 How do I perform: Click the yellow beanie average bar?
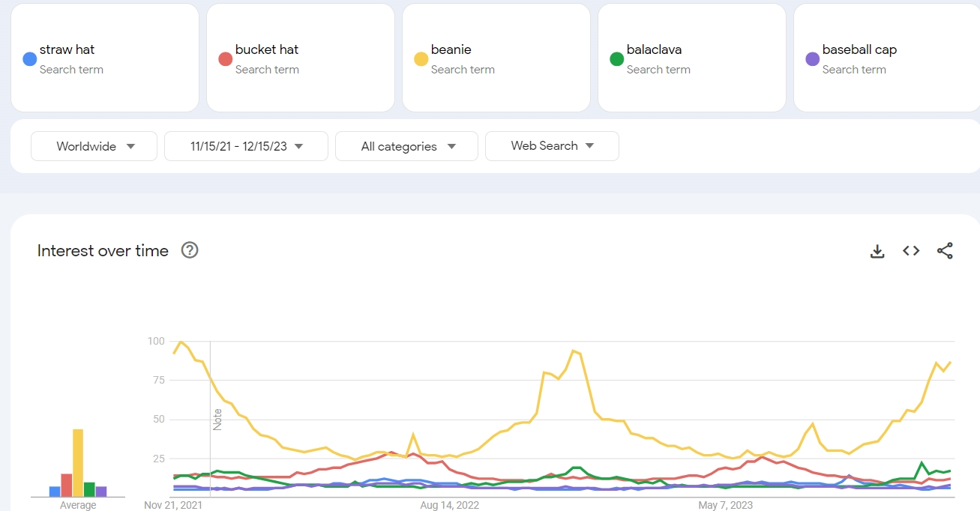[78, 462]
